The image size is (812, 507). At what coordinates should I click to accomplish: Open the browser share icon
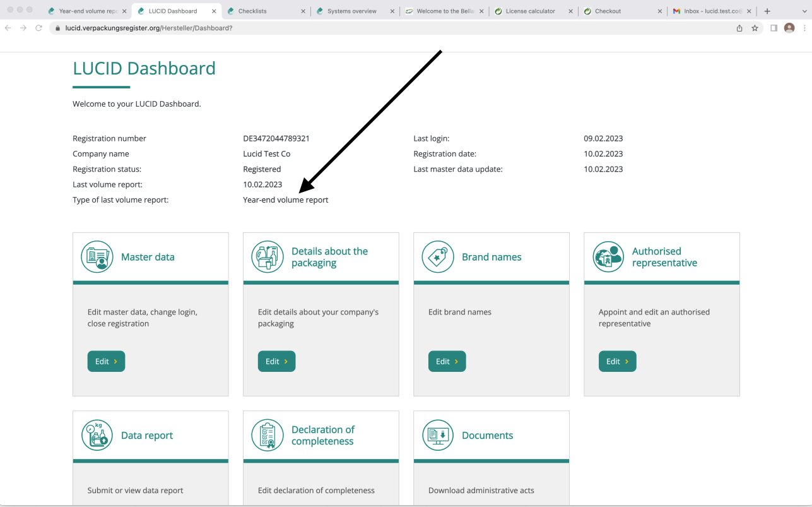(739, 28)
